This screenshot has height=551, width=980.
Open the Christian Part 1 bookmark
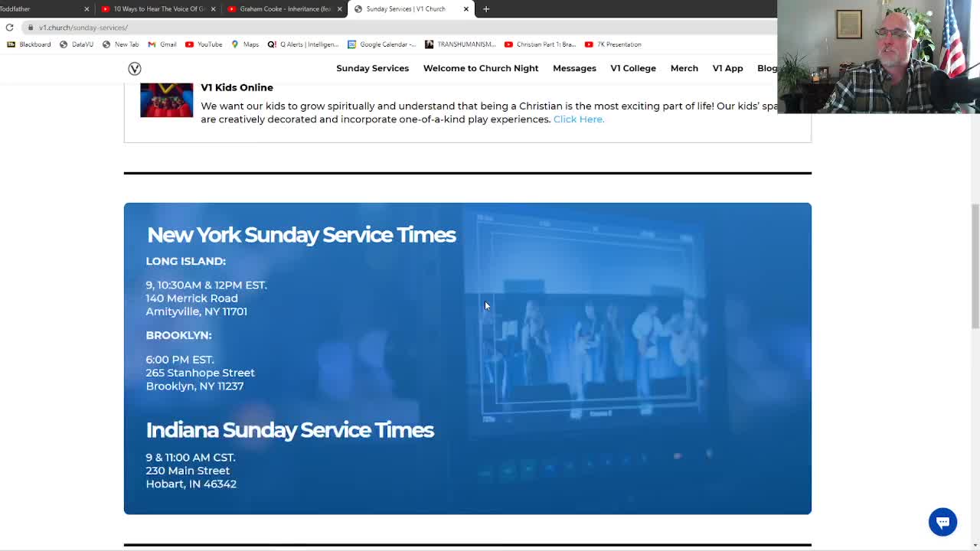tap(540, 44)
